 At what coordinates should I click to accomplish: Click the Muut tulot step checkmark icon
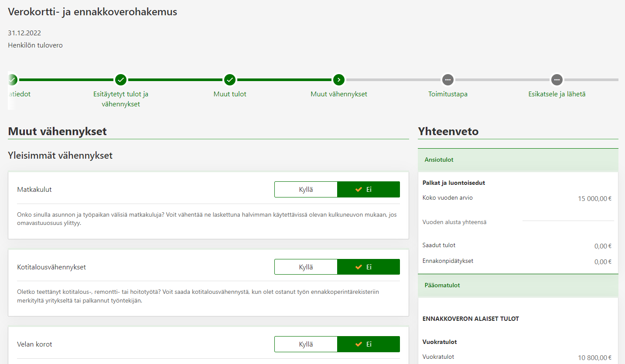(230, 80)
